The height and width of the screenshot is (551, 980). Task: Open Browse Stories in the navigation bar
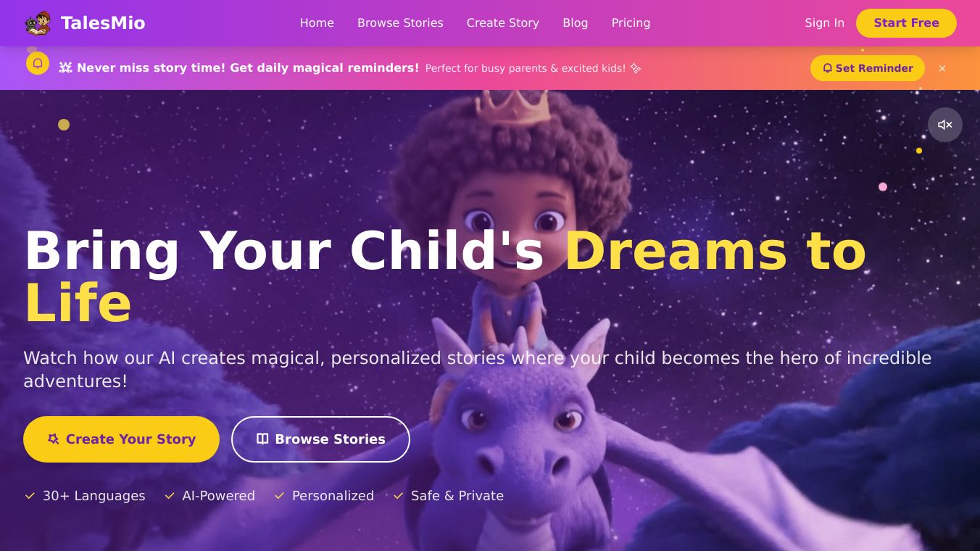pyautogui.click(x=400, y=23)
